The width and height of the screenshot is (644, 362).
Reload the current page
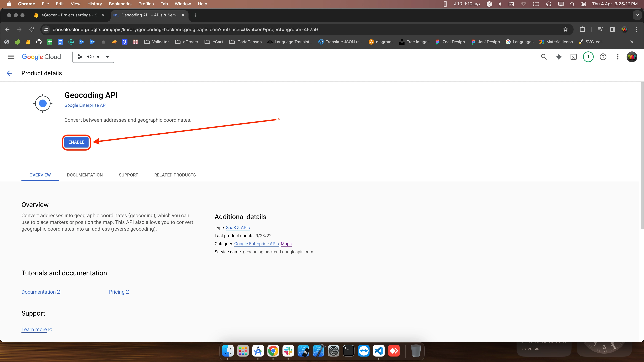tap(32, 29)
